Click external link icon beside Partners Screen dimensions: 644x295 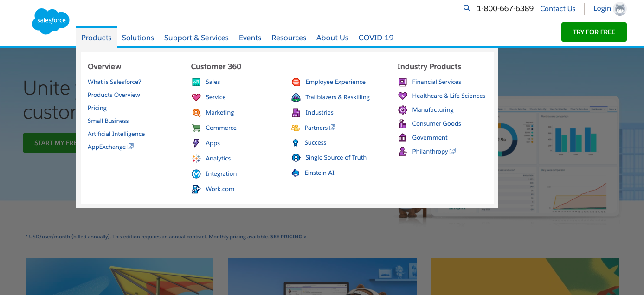[333, 128]
